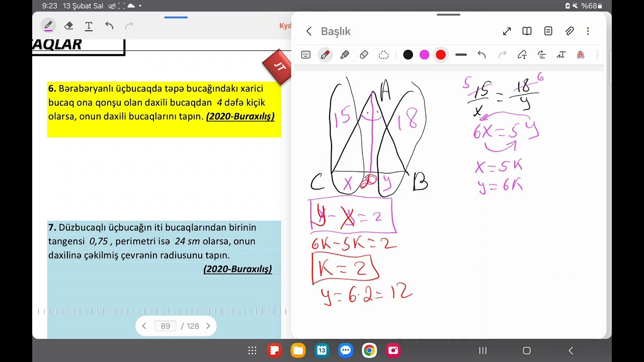Undo last action in PDF viewer

point(109,26)
